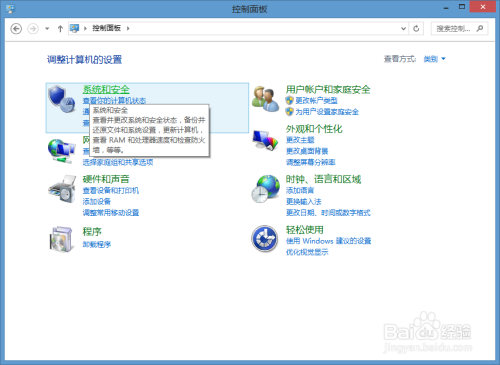Image resolution: width=500 pixels, height=365 pixels.
Task: Refresh the Control Panel view
Action: pyautogui.click(x=416, y=29)
